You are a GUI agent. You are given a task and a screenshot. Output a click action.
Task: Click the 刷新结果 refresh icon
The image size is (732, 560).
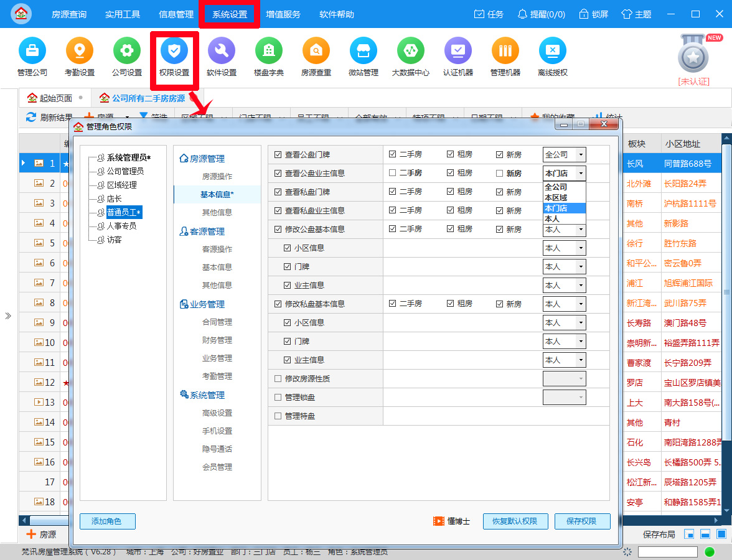tap(31, 117)
